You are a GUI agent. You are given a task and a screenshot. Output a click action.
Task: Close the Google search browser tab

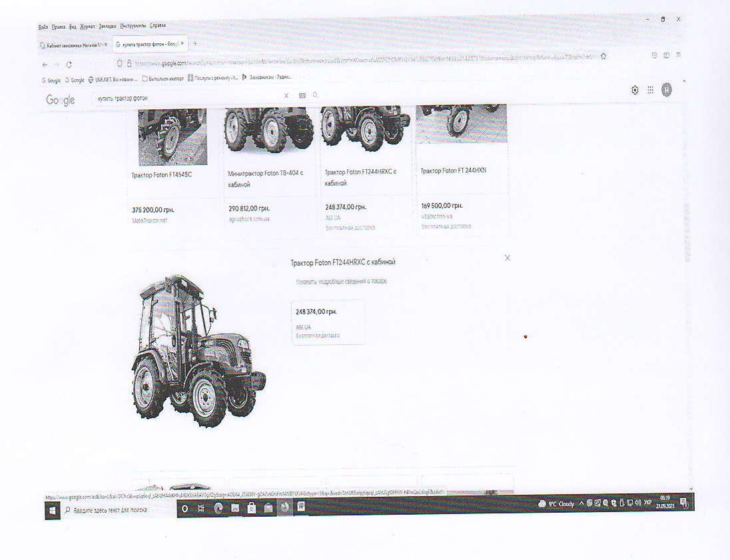[x=182, y=44]
